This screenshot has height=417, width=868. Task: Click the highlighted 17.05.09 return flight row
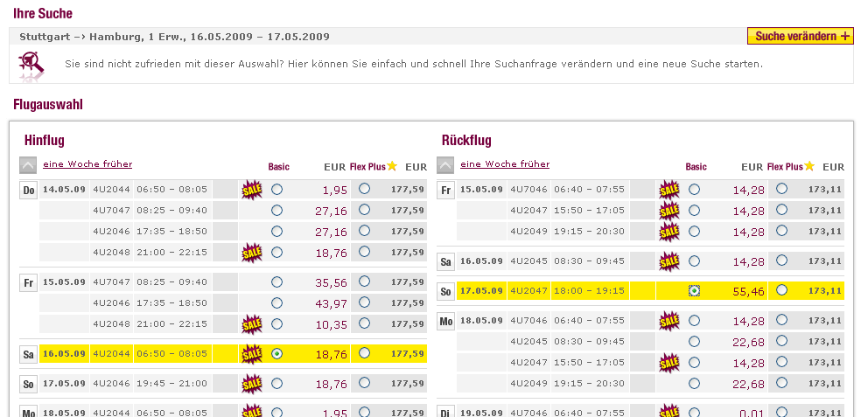[x=560, y=290]
